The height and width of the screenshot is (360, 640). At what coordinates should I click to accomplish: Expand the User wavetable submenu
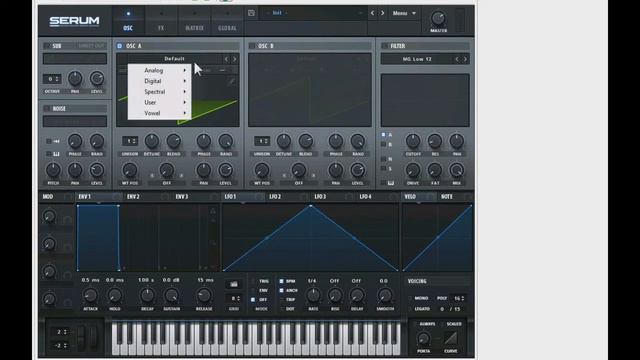pos(159,102)
